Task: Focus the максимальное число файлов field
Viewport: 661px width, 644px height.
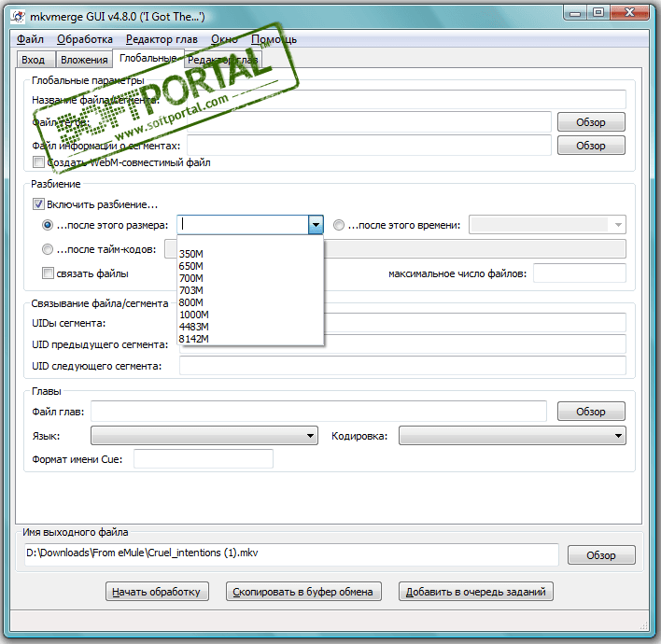Action: (x=580, y=273)
